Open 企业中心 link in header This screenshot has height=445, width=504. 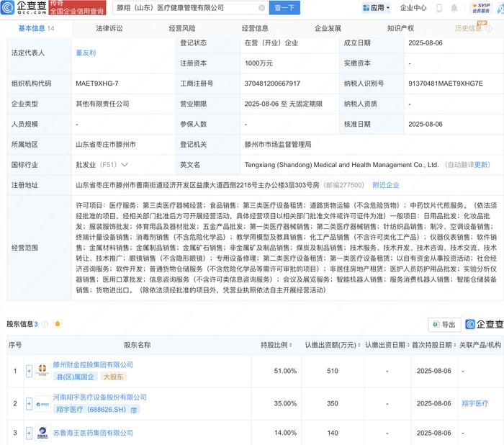[413, 8]
